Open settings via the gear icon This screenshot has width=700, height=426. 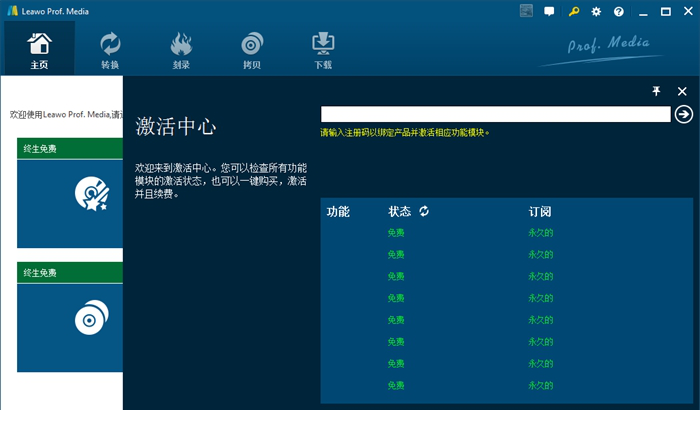coord(596,12)
